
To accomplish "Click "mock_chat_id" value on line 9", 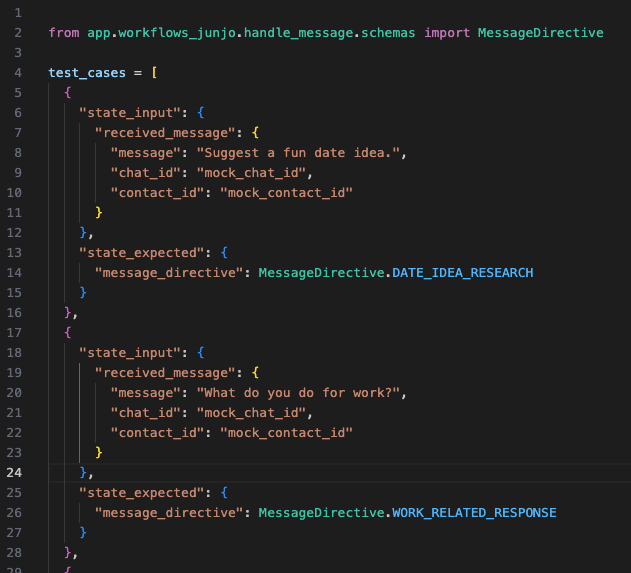I will pos(252,173).
